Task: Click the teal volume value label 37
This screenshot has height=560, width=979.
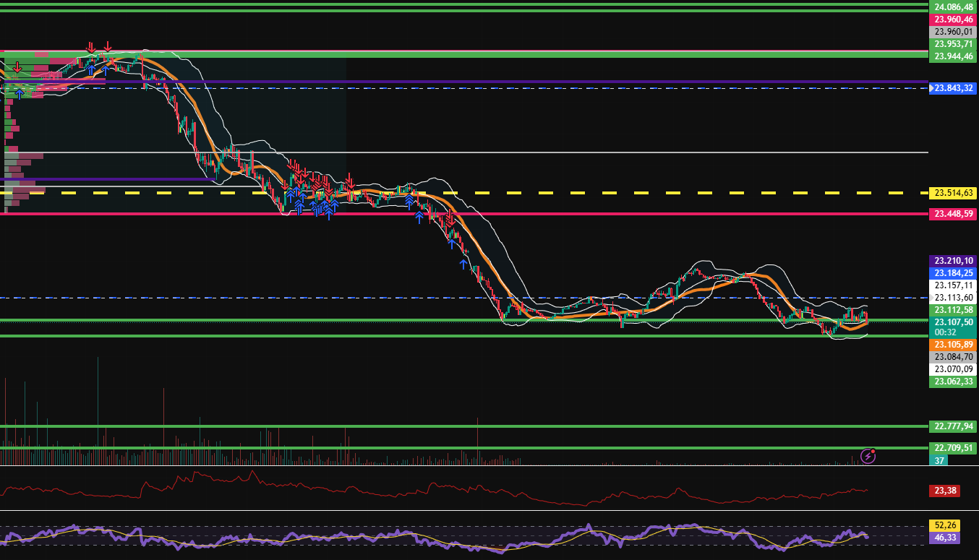Action: 937,460
